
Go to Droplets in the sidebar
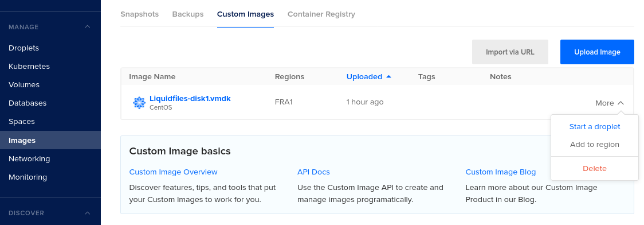coord(24,48)
